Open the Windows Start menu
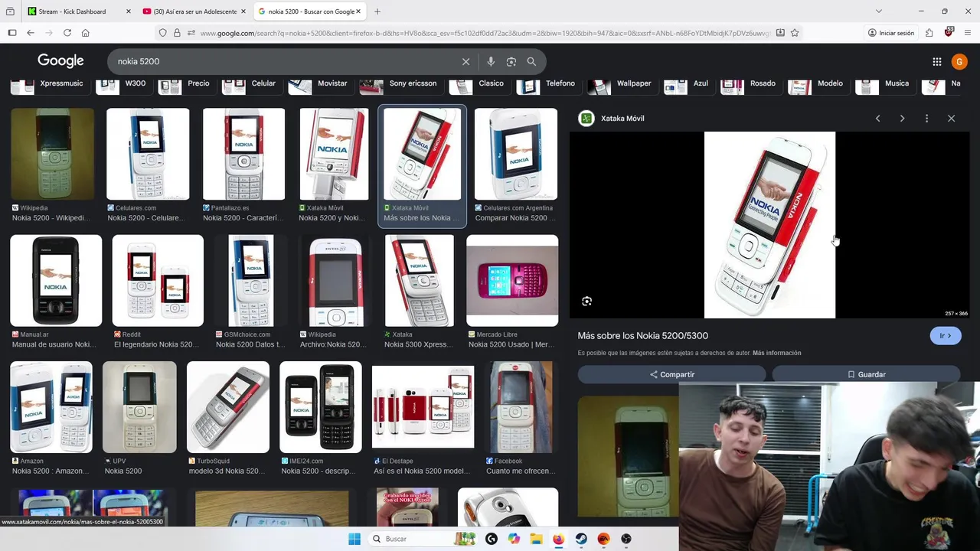980x551 pixels. 354,539
